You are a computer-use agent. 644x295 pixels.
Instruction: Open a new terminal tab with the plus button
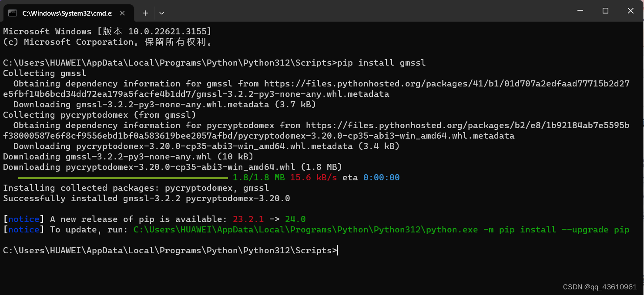click(145, 13)
